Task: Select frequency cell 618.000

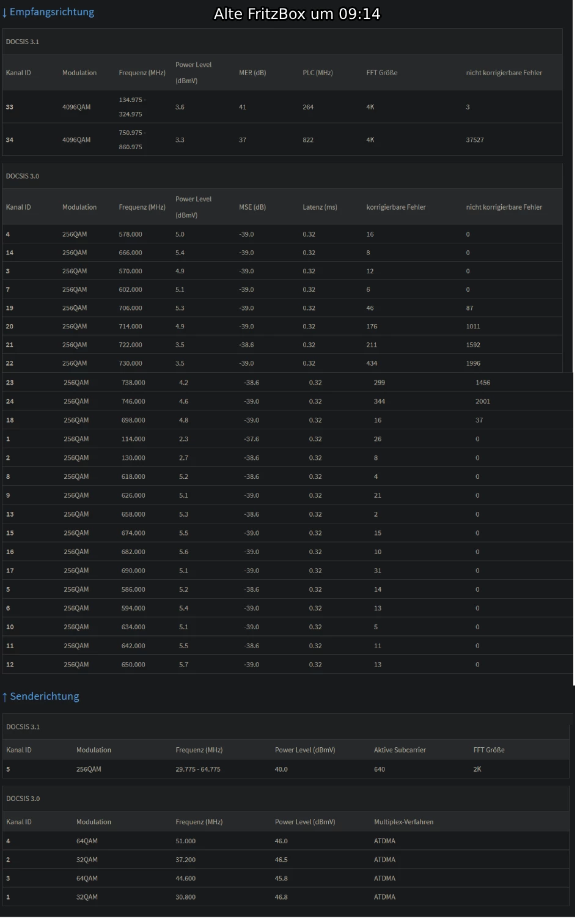Action: pos(133,476)
